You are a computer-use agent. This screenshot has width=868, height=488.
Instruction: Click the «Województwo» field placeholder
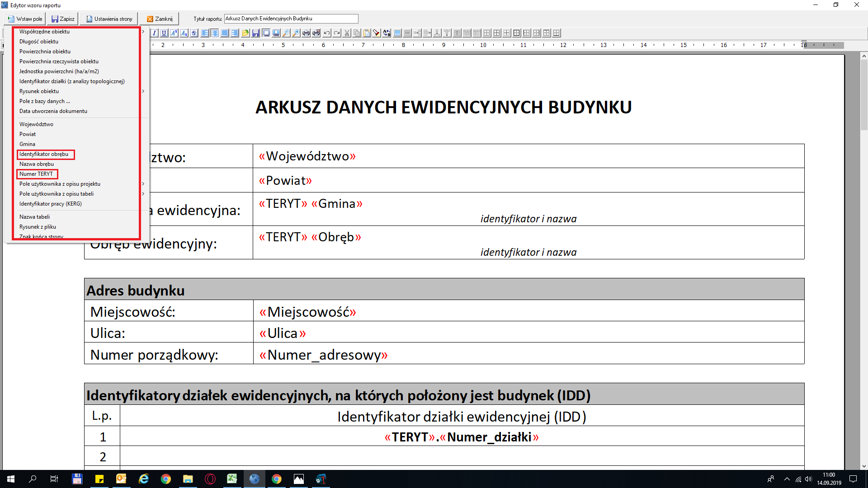coord(307,156)
